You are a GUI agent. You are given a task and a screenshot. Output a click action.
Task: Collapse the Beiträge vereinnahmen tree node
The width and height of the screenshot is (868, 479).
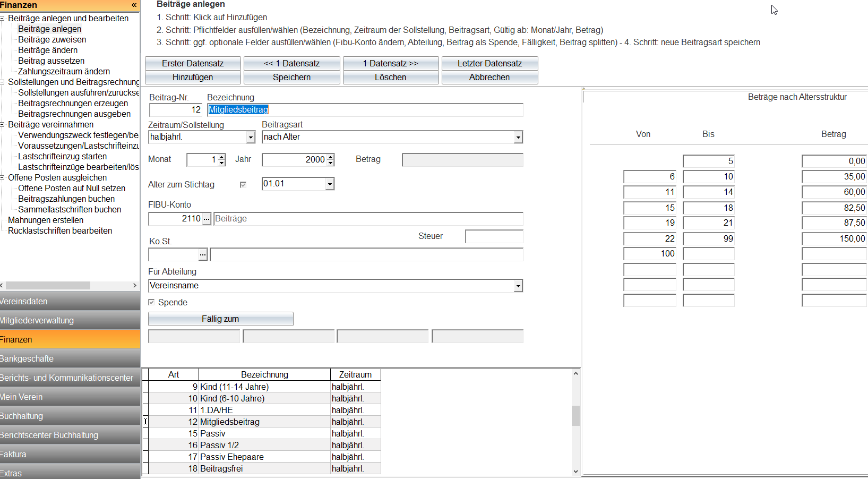3,125
